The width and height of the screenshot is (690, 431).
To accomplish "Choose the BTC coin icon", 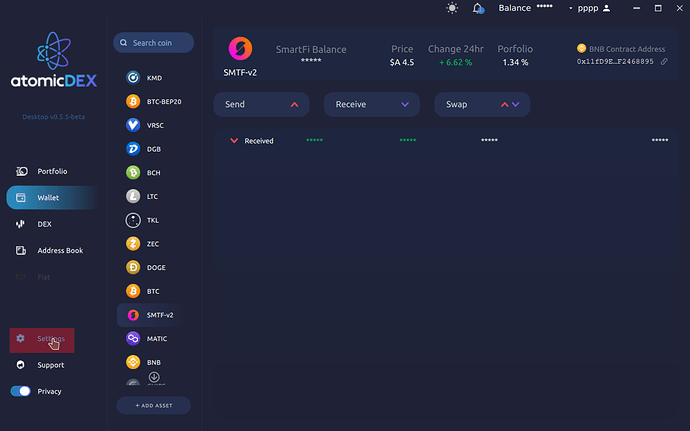I will (x=133, y=291).
